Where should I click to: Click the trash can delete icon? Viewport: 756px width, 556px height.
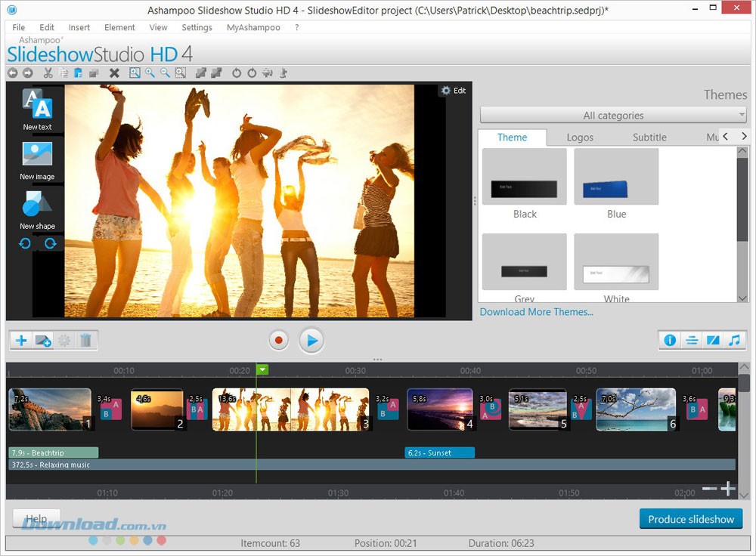85,341
